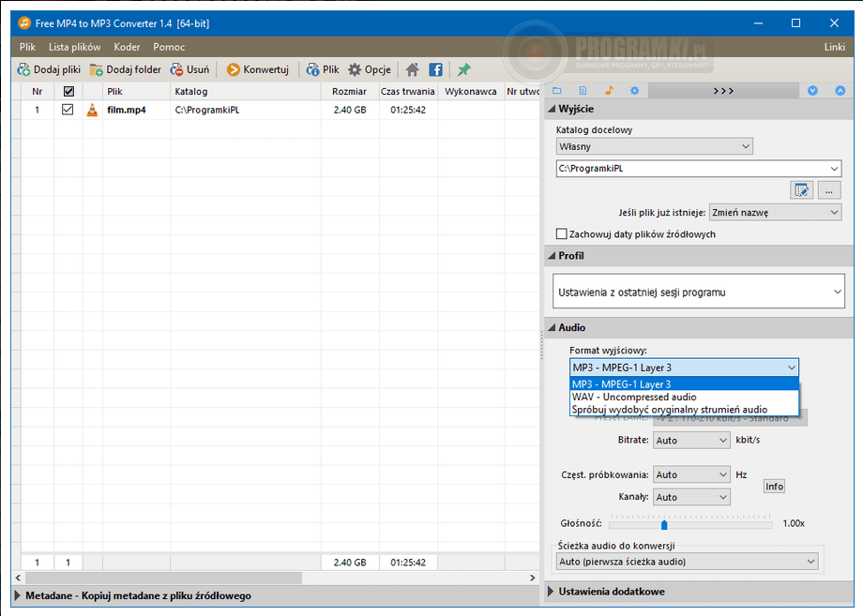Open the Opcje gear settings
This screenshot has width=863, height=616.
[x=370, y=69]
